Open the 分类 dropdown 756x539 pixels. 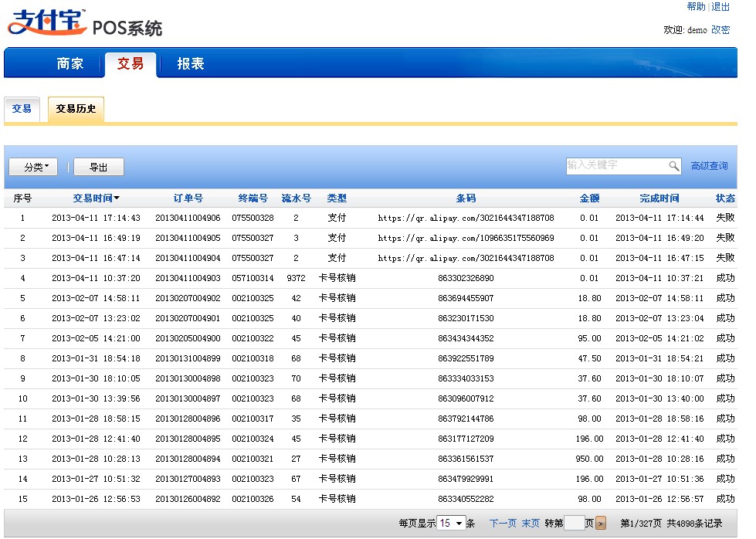33,167
